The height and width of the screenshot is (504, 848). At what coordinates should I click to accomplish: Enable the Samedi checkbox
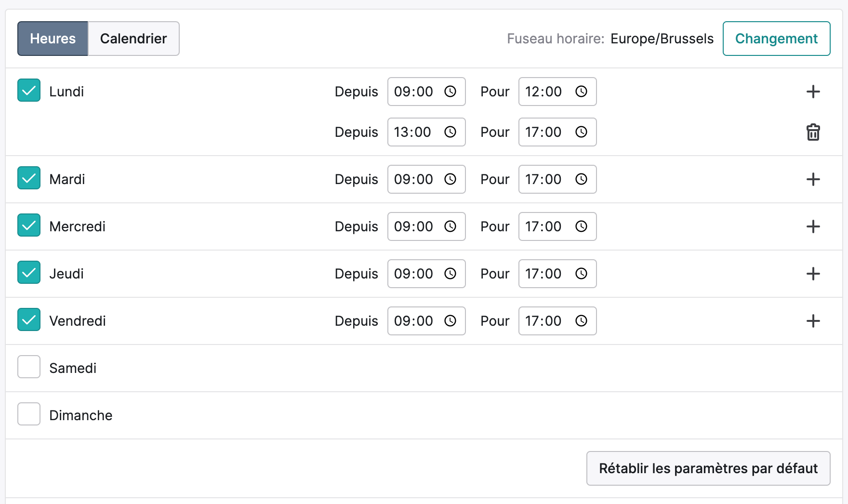click(x=29, y=367)
